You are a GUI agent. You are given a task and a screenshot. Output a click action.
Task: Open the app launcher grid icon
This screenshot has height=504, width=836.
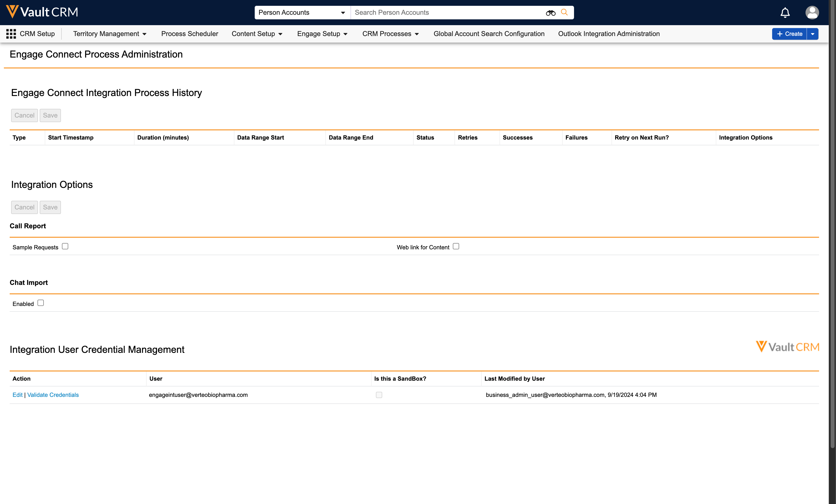click(x=11, y=34)
